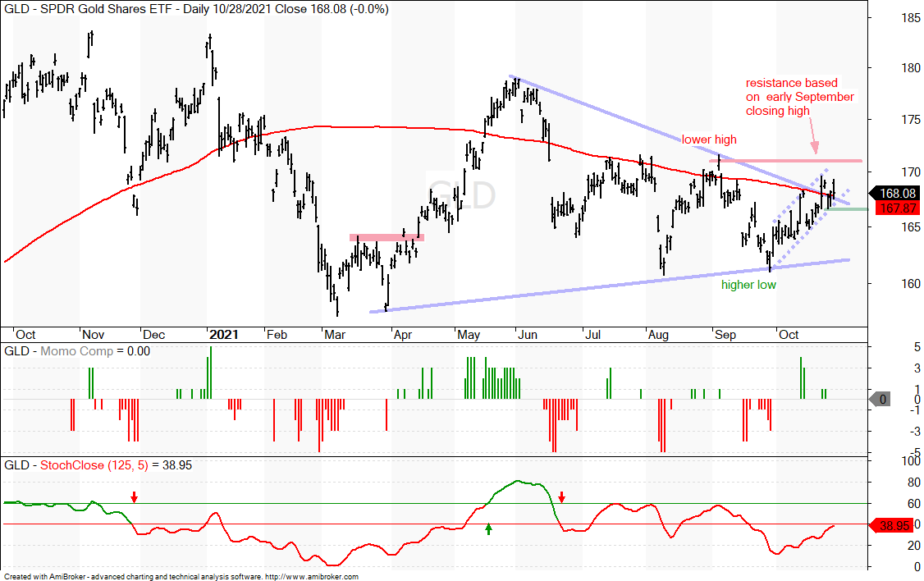The width and height of the screenshot is (924, 581).
Task: Click the 175 price axis label
Action: pyautogui.click(x=910, y=120)
